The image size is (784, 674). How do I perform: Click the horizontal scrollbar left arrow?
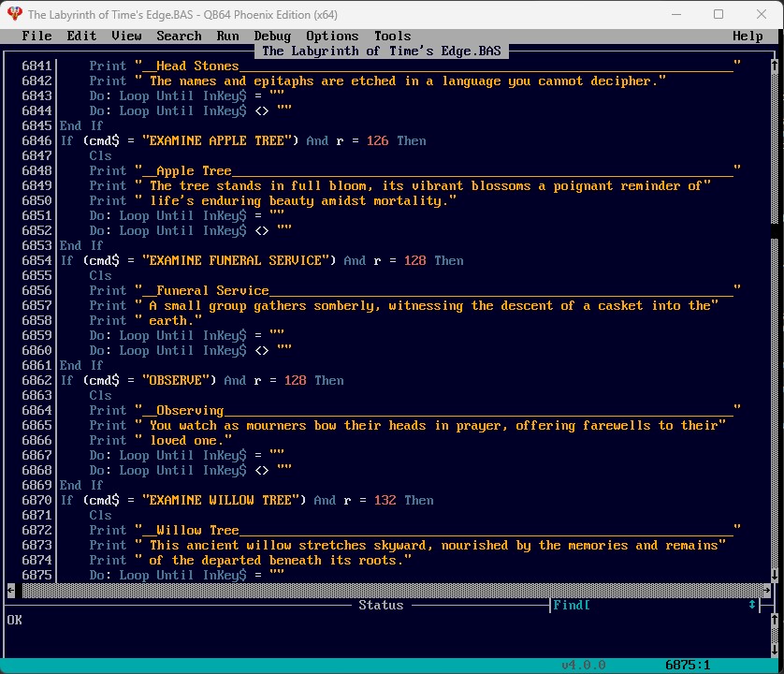click(11, 590)
